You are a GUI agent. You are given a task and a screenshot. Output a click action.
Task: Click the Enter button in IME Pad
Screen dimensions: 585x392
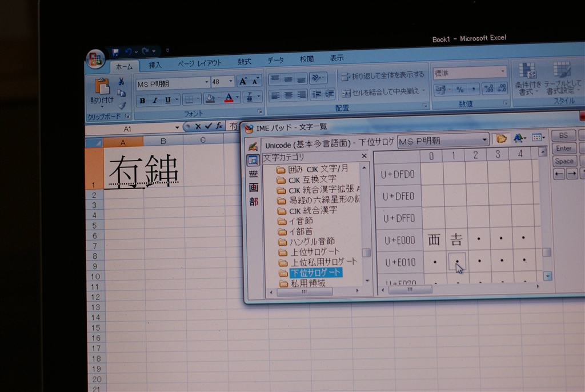tap(563, 148)
